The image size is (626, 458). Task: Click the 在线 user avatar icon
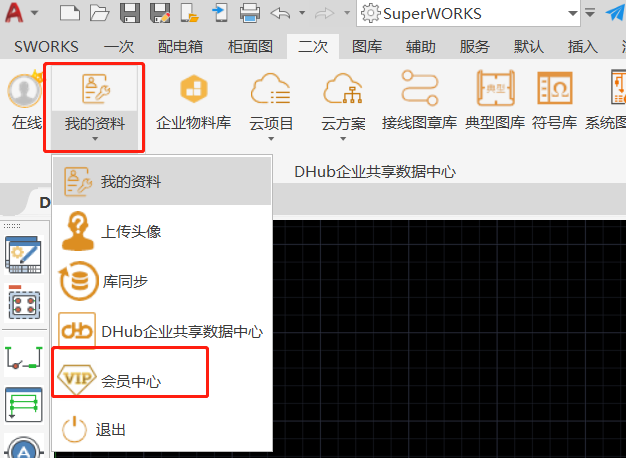click(25, 91)
